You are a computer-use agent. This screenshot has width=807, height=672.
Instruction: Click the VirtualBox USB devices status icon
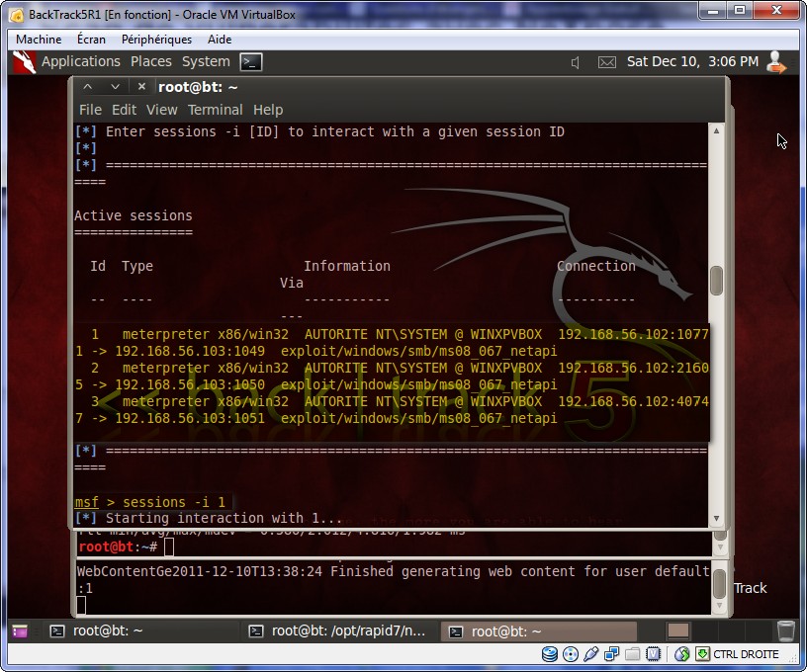coord(590,654)
